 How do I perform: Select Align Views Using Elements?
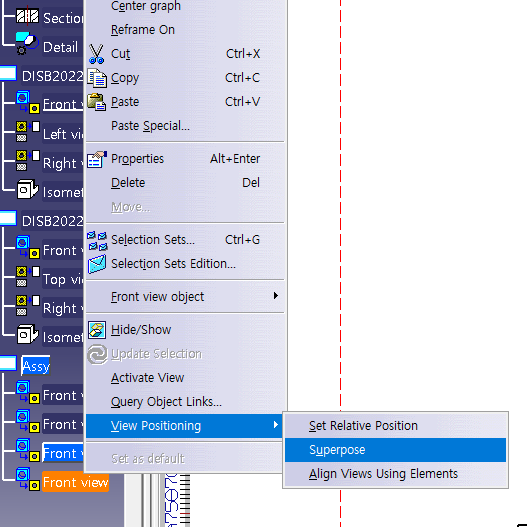[383, 474]
